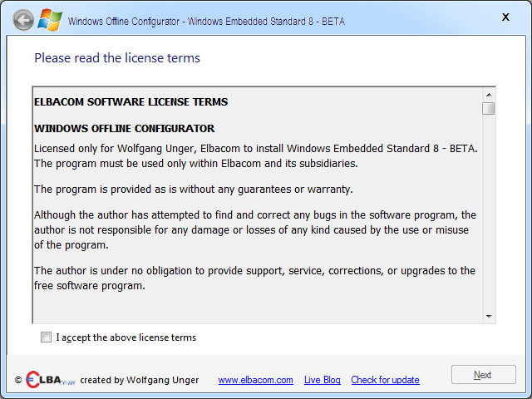Go back with the round arrow button
The image size is (532, 399).
click(x=23, y=20)
